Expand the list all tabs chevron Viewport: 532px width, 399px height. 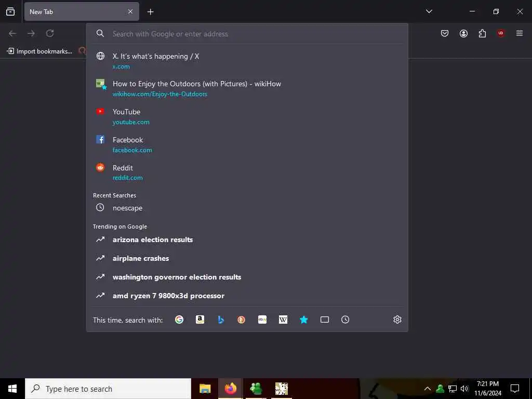pyautogui.click(x=429, y=11)
